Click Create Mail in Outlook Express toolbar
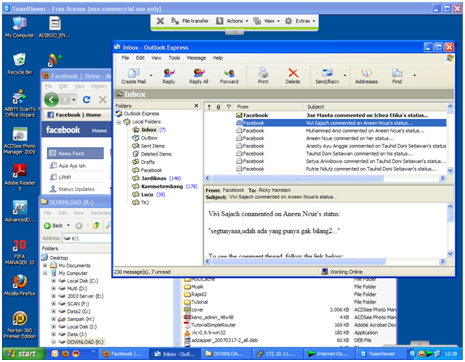This screenshot has height=362, width=465. (x=134, y=76)
